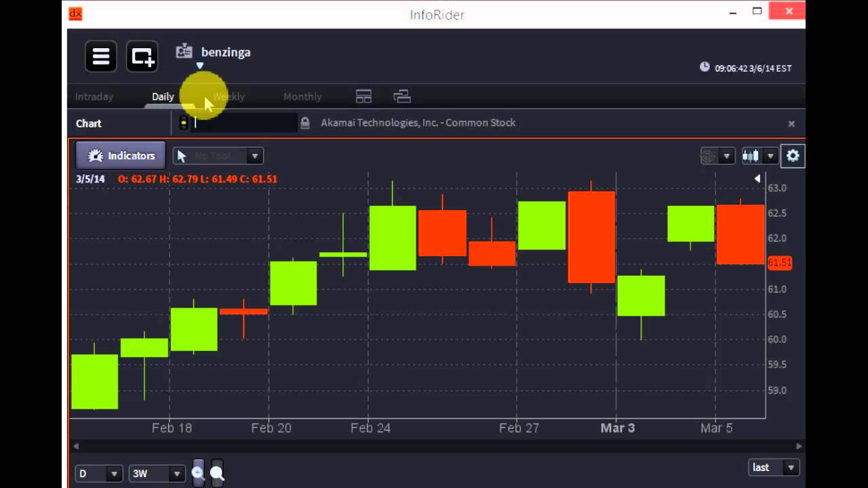The image size is (868, 488).
Task: Close the Chart panel
Action: (x=791, y=123)
